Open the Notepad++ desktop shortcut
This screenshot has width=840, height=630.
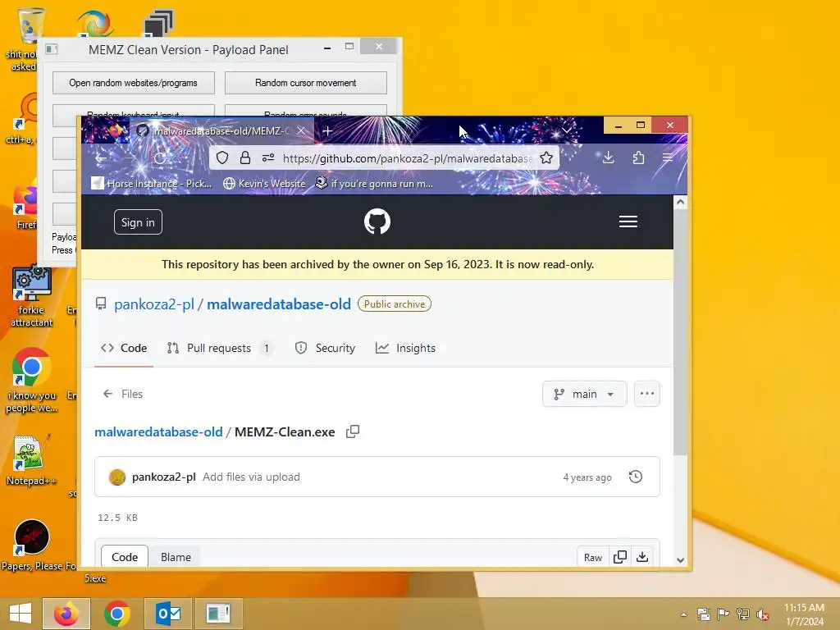[x=31, y=461]
